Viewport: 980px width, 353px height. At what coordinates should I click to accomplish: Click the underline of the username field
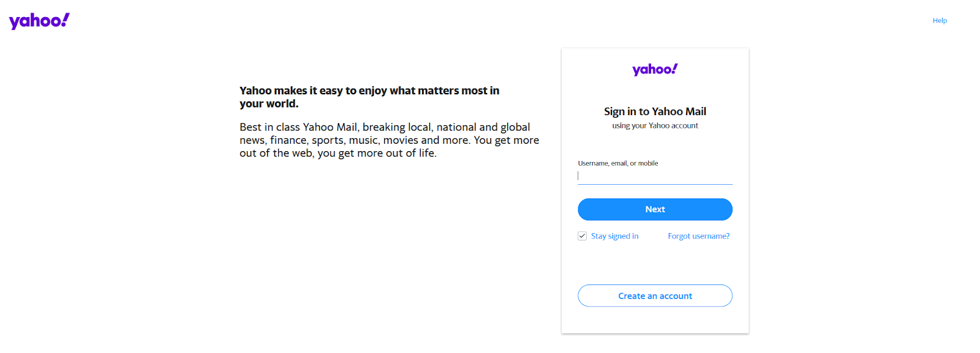pos(655,184)
